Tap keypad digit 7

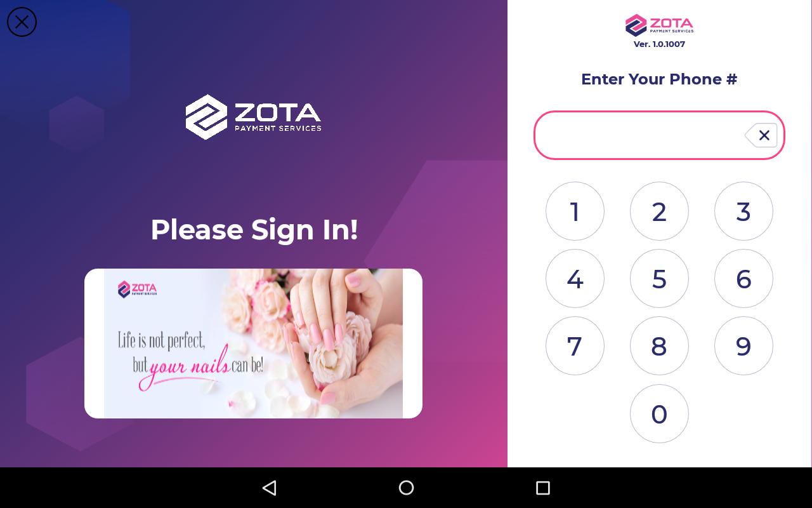click(x=575, y=346)
